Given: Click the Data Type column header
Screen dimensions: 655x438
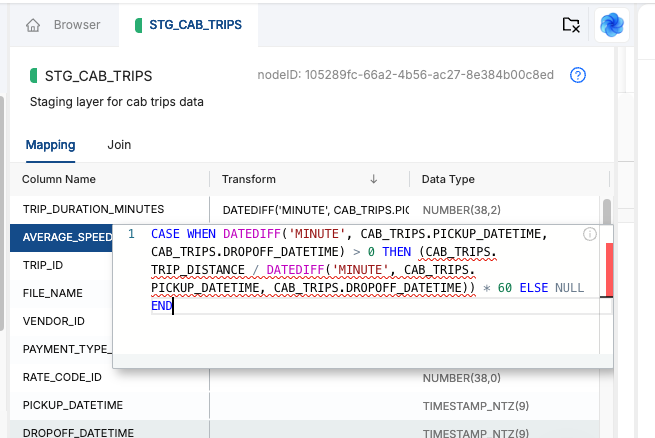Looking at the screenshot, I should click(x=448, y=179).
